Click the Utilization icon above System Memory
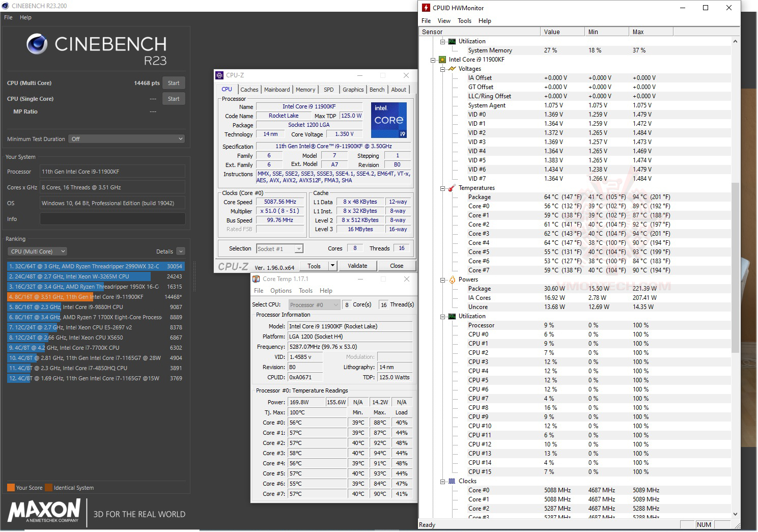This screenshot has height=532, width=758. coord(452,41)
